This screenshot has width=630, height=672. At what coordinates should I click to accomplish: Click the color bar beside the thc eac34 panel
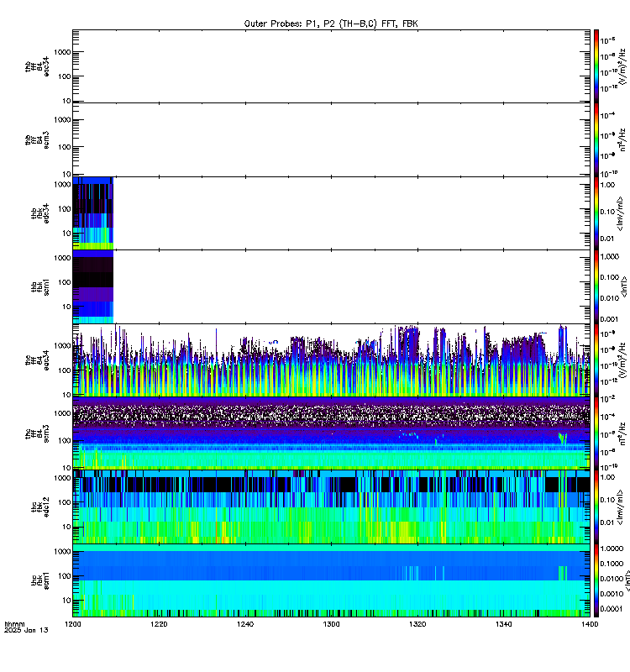pyautogui.click(x=596, y=360)
